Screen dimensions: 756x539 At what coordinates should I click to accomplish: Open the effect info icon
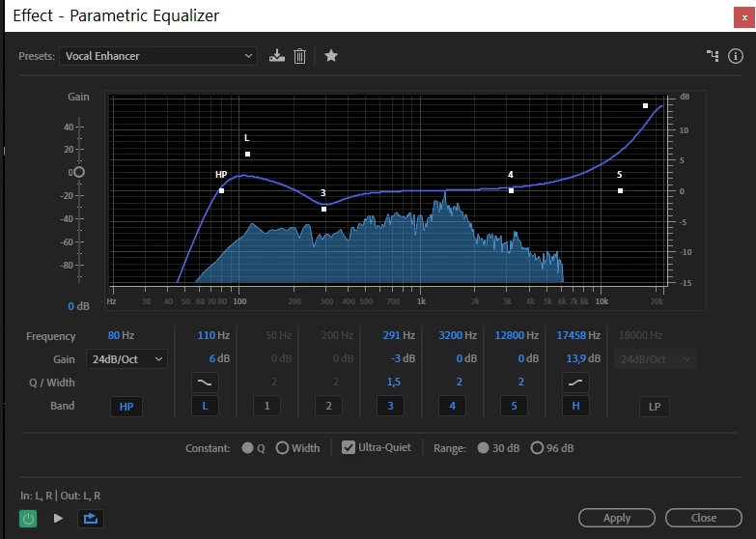click(x=736, y=56)
